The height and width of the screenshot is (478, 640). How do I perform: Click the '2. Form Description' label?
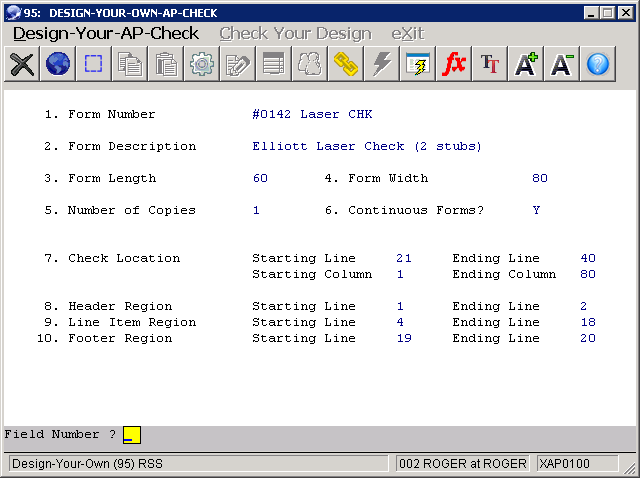120,146
